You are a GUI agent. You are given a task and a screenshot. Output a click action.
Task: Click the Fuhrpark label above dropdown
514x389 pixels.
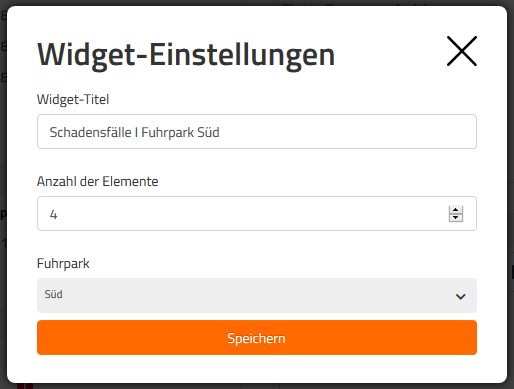[63, 263]
